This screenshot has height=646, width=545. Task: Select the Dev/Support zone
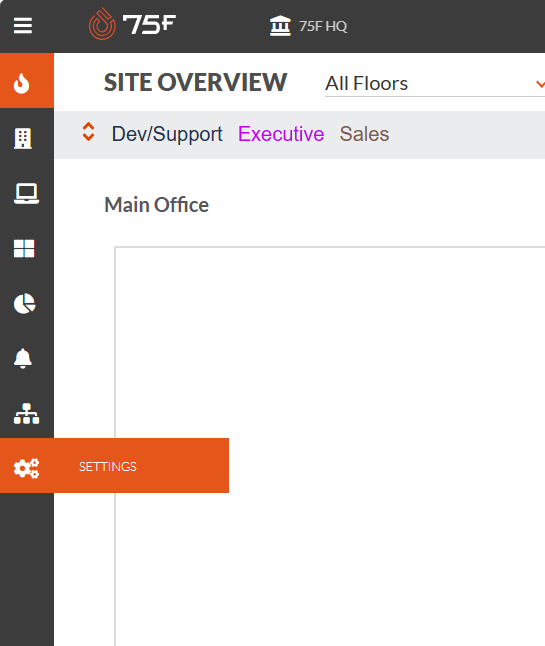167,134
